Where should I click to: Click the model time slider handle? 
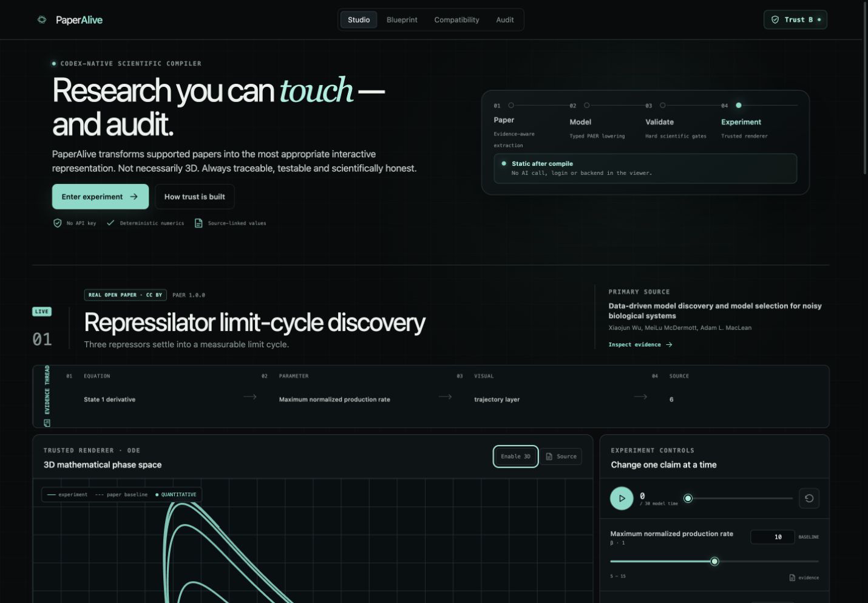tap(688, 499)
